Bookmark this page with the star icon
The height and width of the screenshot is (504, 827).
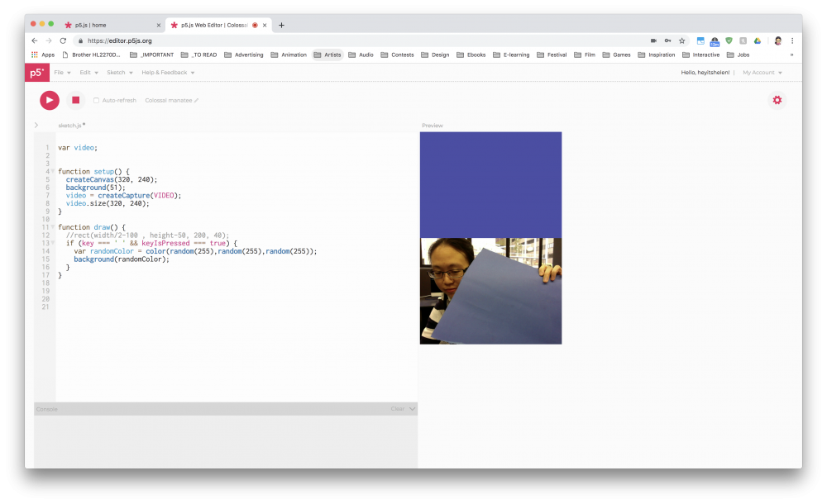pyautogui.click(x=681, y=40)
